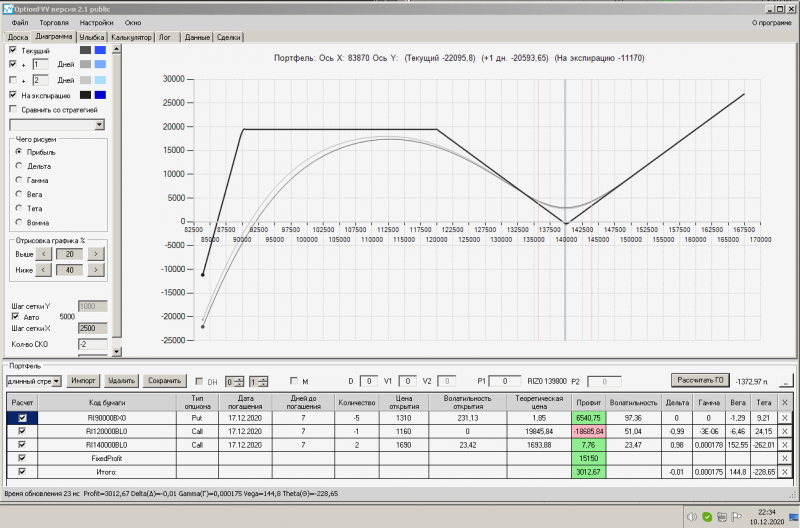Open the Торговля menu
The image size is (800, 528).
click(x=53, y=22)
